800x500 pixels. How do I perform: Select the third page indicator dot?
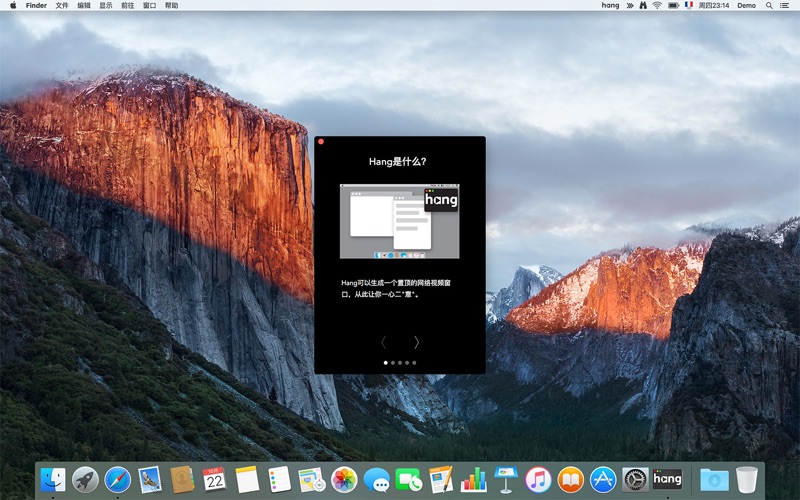click(x=400, y=363)
